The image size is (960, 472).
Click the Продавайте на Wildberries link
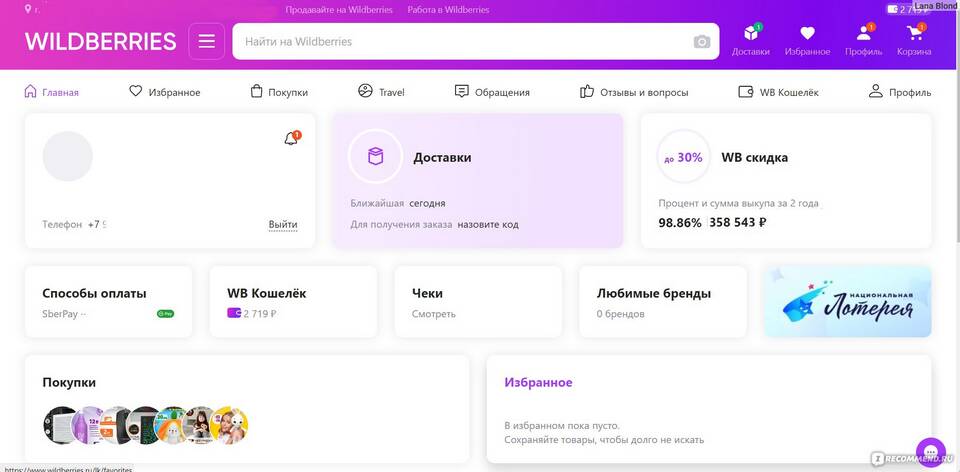pyautogui.click(x=338, y=9)
